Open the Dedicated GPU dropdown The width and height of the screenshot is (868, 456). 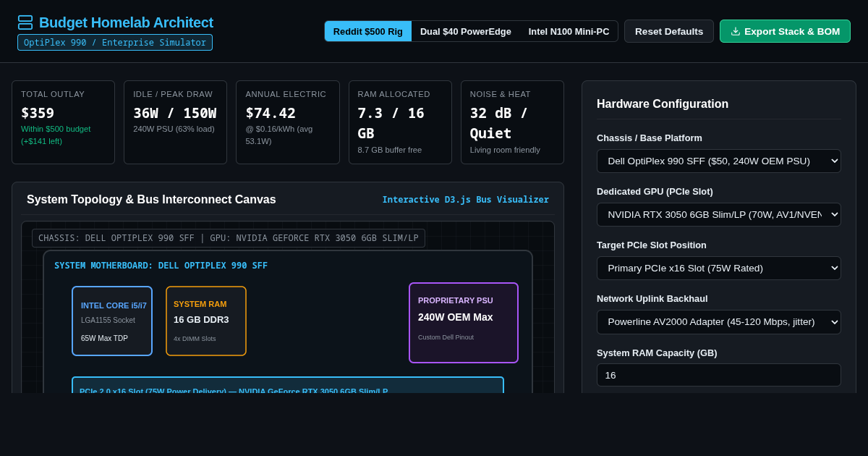point(719,214)
